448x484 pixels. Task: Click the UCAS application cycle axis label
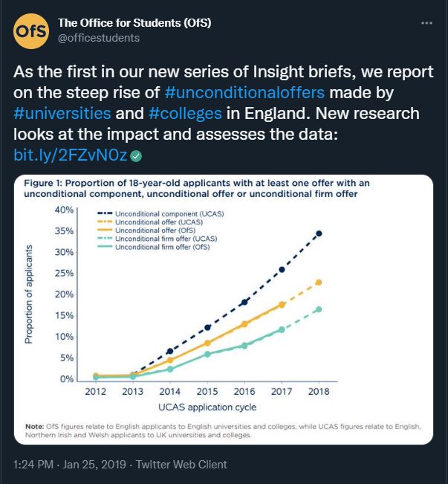pos(207,407)
